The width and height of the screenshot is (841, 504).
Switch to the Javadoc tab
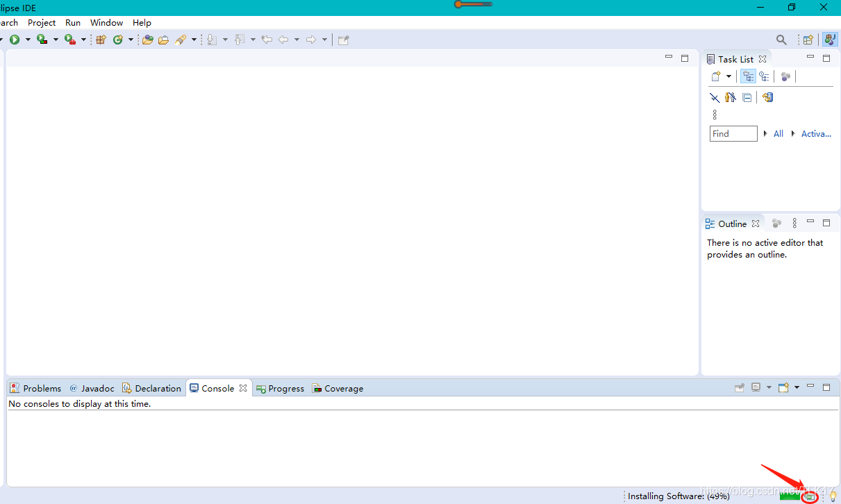click(92, 388)
